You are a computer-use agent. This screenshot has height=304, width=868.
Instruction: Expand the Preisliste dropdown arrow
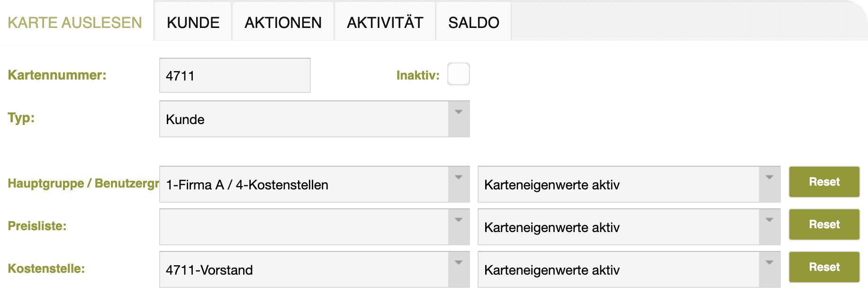459,227
